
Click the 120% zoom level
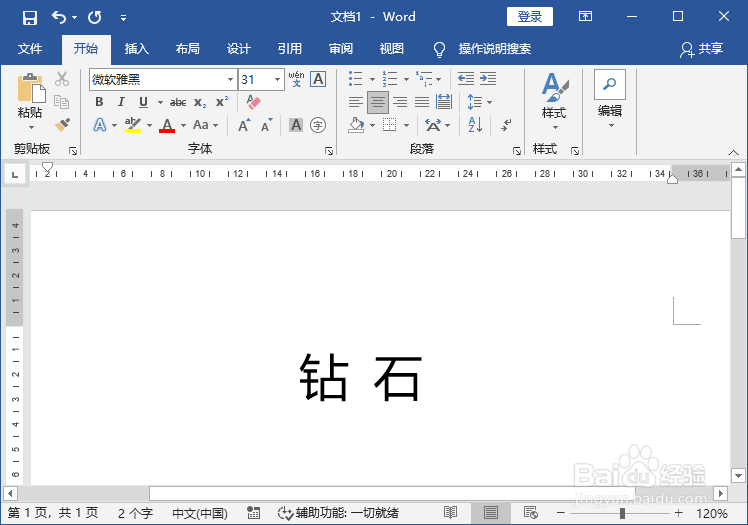click(x=711, y=513)
